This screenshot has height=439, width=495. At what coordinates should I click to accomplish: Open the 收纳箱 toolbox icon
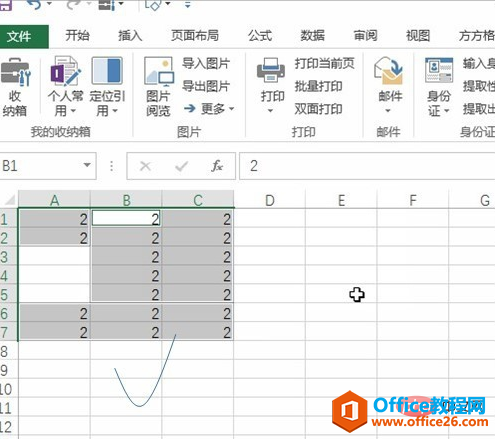coord(15,72)
